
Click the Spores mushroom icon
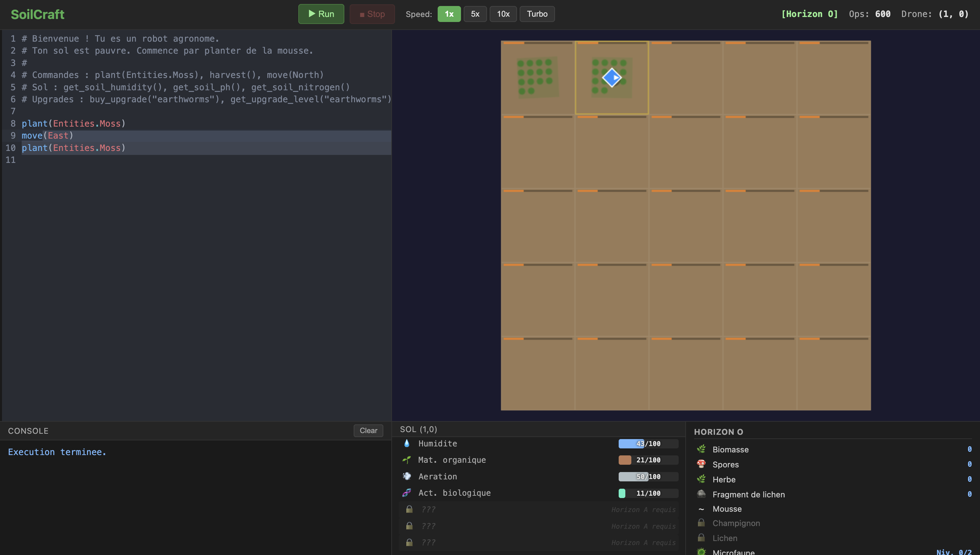(x=701, y=464)
